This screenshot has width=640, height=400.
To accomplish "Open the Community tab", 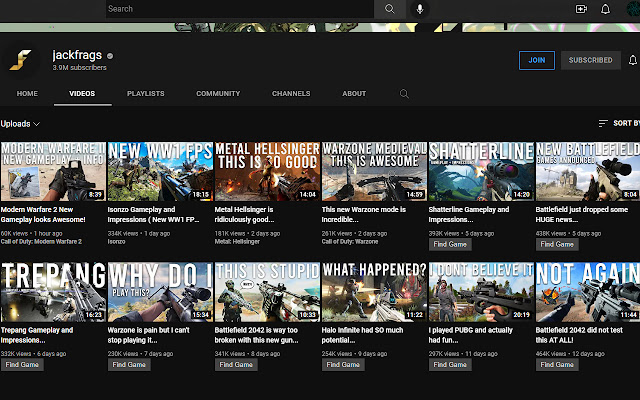I will coord(218,93).
